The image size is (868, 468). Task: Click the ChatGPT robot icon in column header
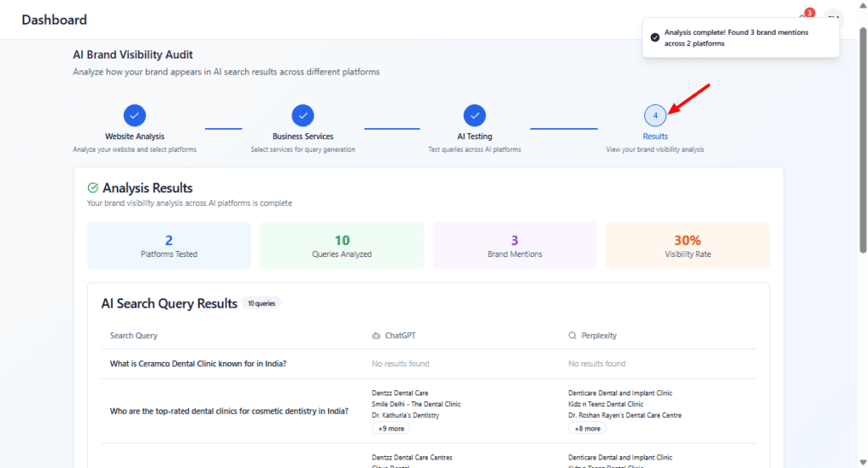(376, 336)
